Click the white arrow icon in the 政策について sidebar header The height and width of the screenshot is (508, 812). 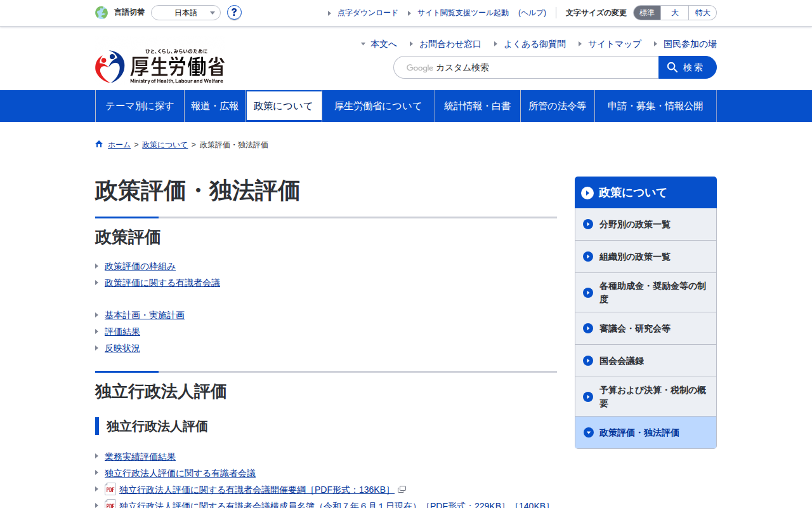(587, 193)
